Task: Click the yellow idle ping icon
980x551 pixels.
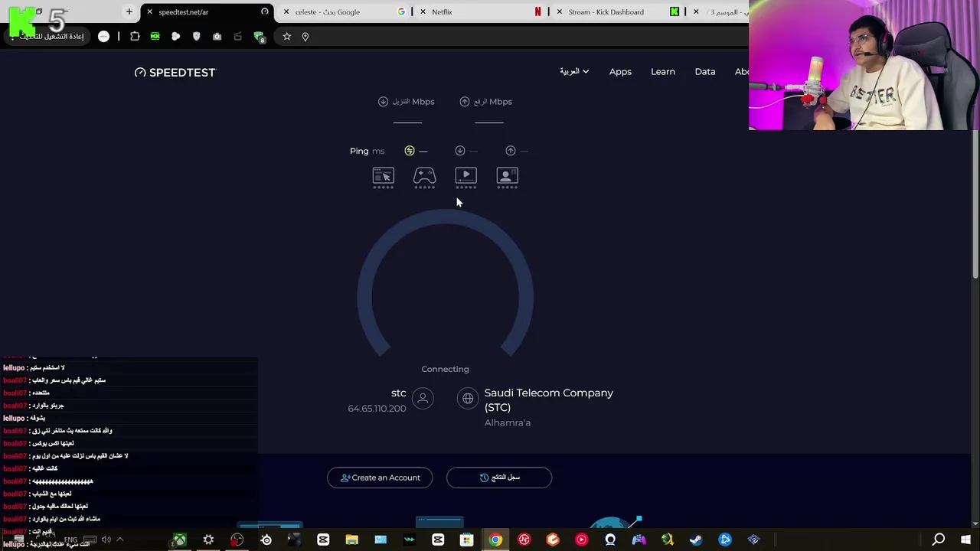Action: click(409, 151)
